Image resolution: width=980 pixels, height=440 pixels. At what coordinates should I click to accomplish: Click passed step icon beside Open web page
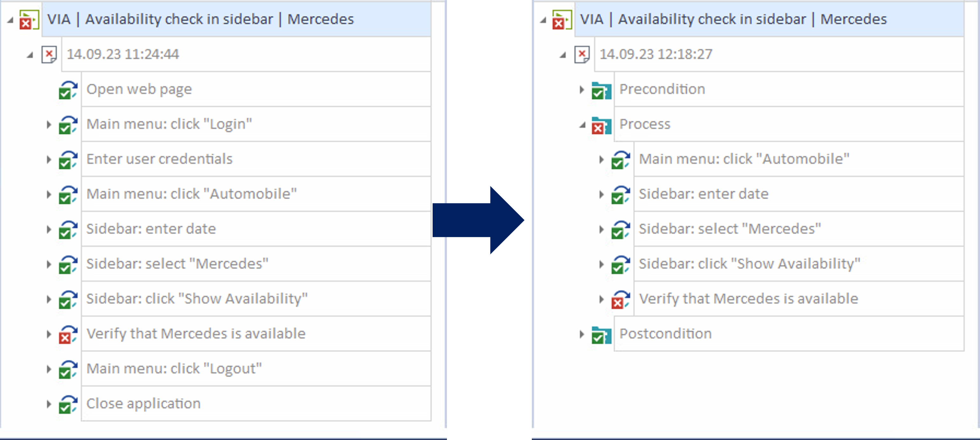(x=68, y=90)
